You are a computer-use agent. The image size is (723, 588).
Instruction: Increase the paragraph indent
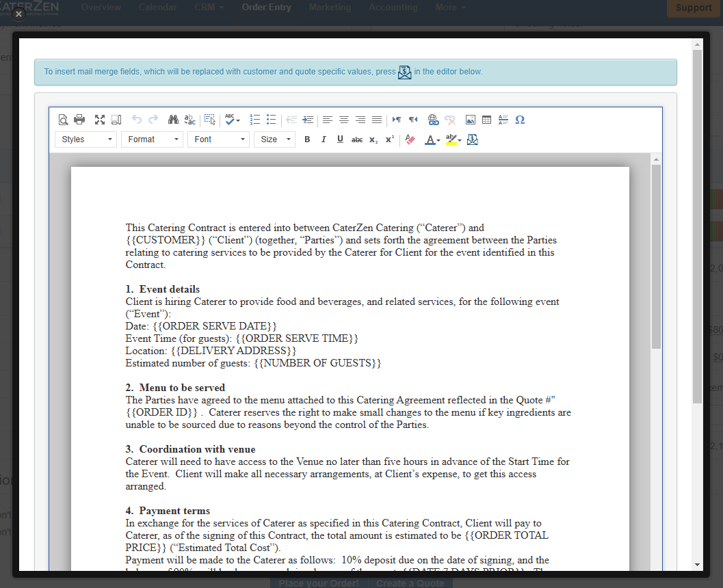pos(308,120)
